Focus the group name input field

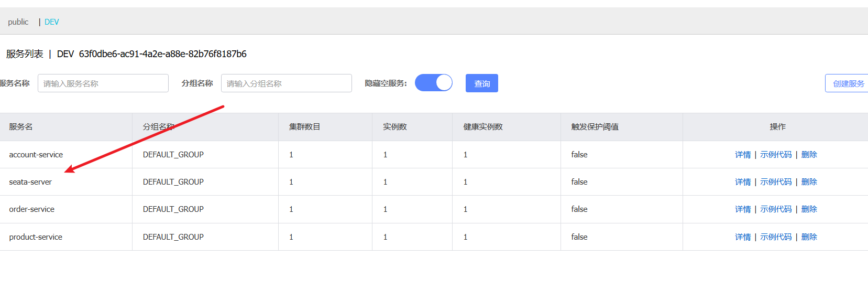[286, 83]
